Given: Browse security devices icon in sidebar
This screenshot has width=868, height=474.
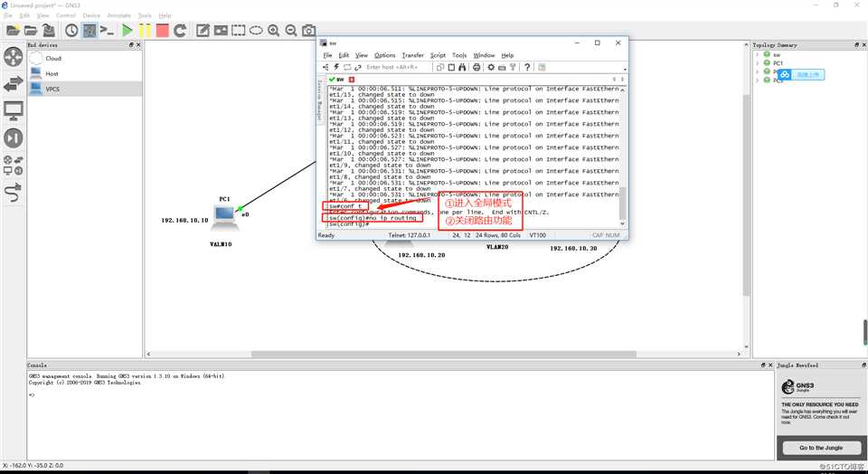Looking at the screenshot, I should pos(14,137).
